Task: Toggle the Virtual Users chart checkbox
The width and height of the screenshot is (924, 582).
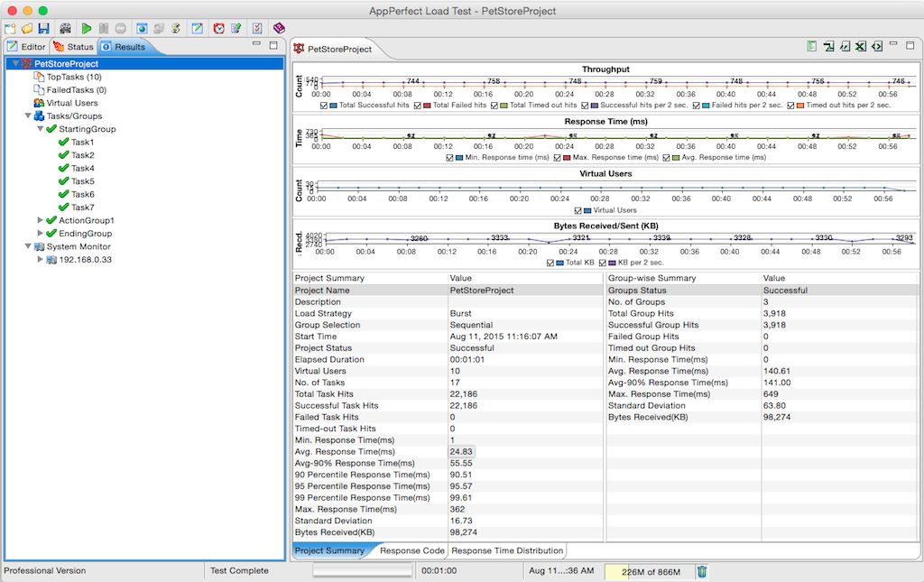Action: [578, 211]
